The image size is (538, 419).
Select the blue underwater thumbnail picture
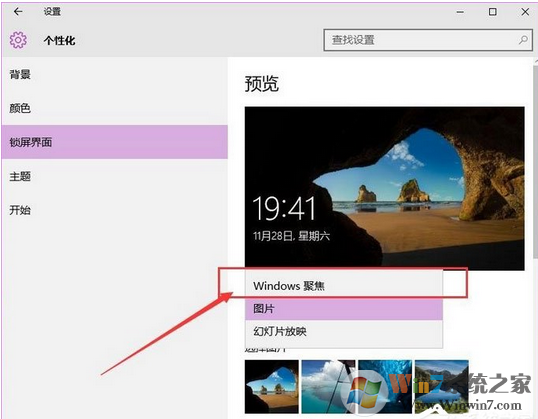385,386
